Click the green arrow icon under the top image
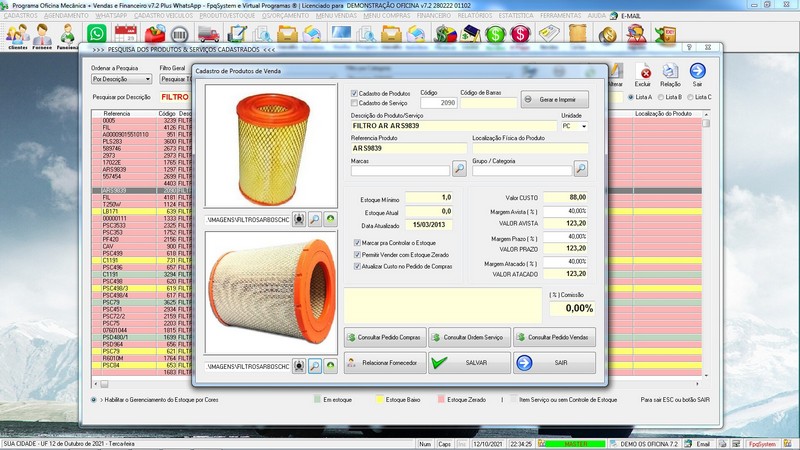This screenshot has width=800, height=450. click(x=330, y=218)
